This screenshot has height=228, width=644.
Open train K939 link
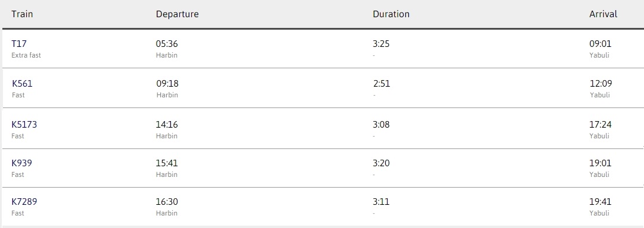coord(22,163)
